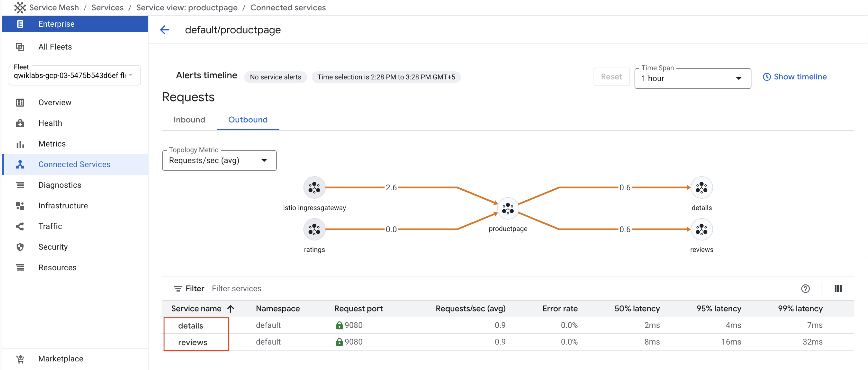Viewport: 868px width, 370px height.
Task: Open the Infrastructure sidebar item
Action: tap(75, 206)
